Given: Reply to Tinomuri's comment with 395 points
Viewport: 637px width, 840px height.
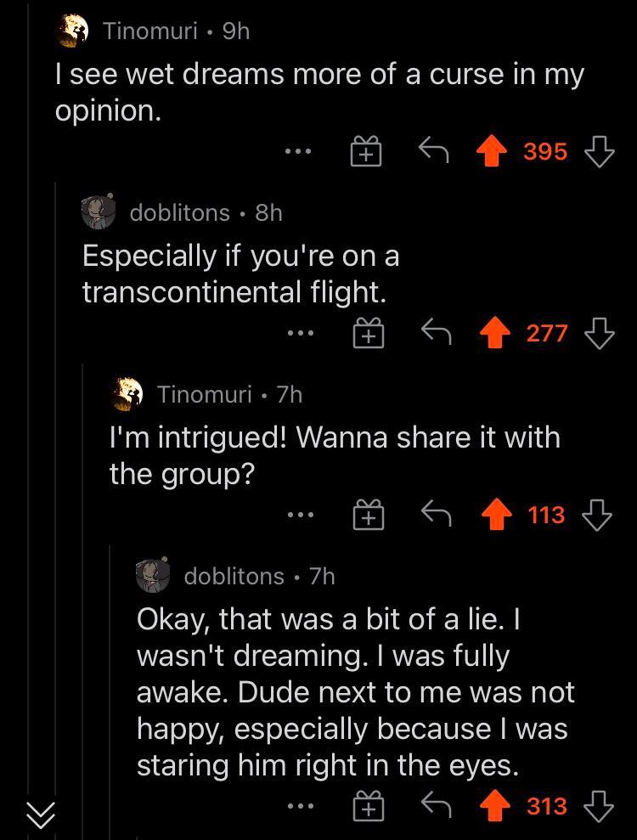Looking at the screenshot, I should click(433, 153).
